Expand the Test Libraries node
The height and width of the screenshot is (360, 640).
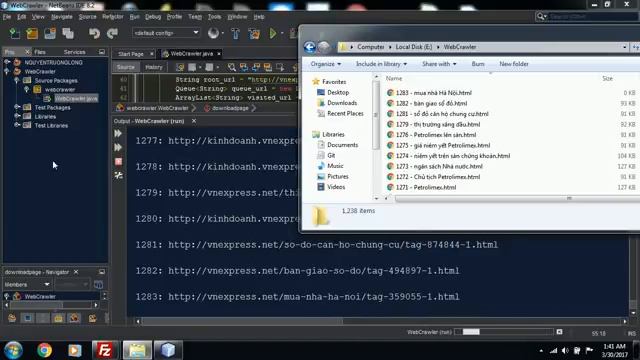[17, 125]
